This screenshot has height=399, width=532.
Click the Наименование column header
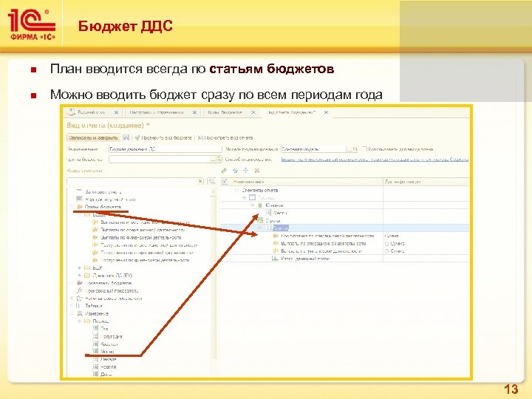click(x=306, y=182)
